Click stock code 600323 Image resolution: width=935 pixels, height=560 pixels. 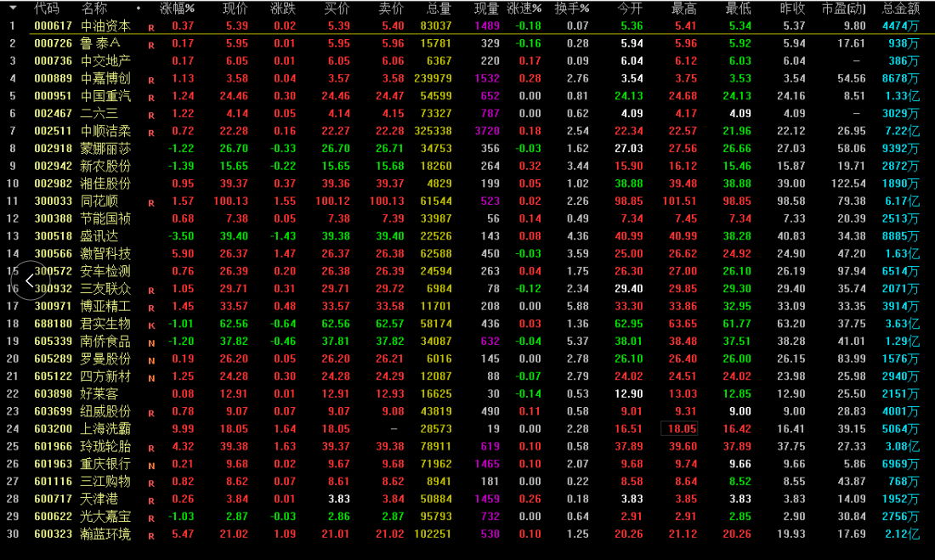pyautogui.click(x=53, y=534)
